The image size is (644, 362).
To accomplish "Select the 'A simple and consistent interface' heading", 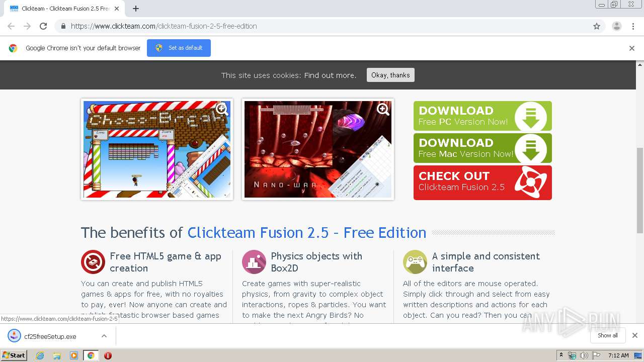I will coord(486,262).
